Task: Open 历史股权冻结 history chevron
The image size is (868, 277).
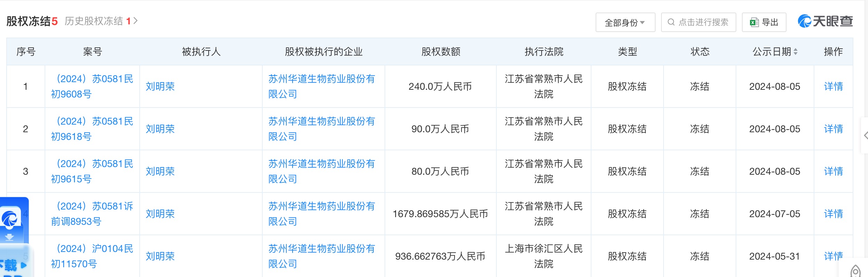Action: click(x=136, y=21)
